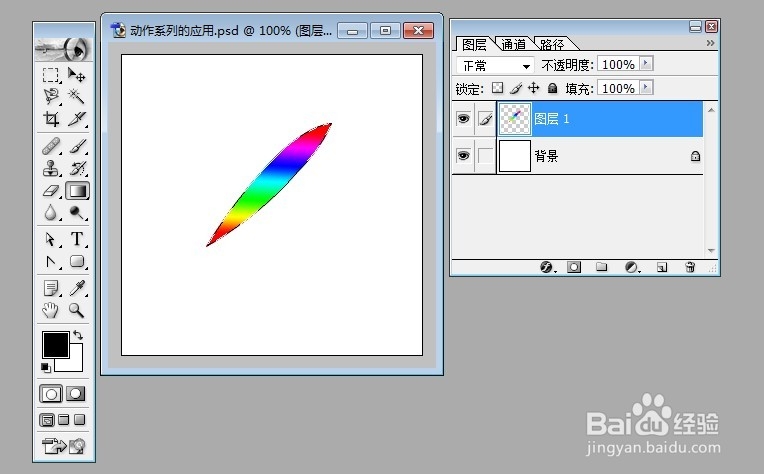Select the Move tool
Image resolution: width=764 pixels, height=474 pixels.
click(x=76, y=75)
